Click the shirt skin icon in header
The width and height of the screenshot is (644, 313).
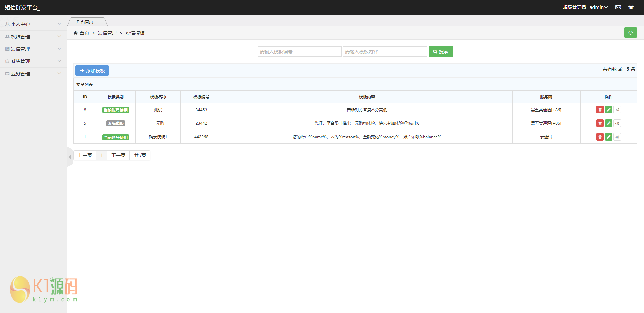631,7
